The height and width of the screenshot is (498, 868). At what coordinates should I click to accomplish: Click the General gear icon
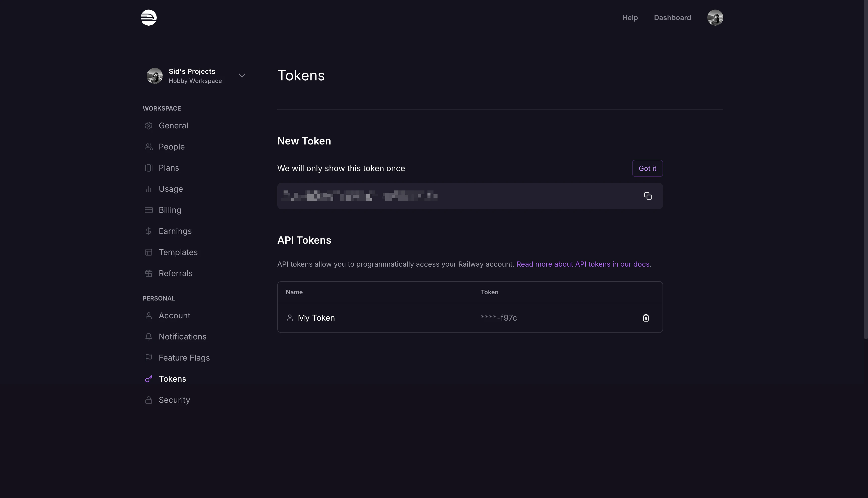(148, 126)
